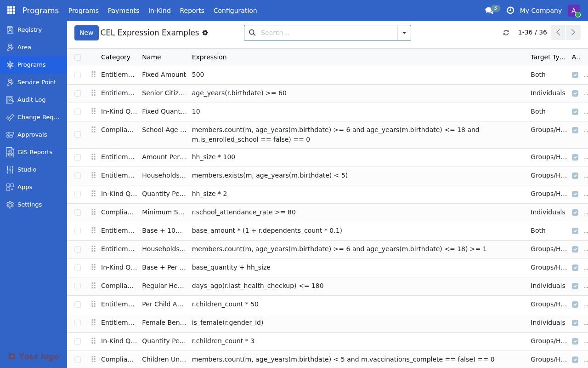Switch to the In-Kind menu
588x368 pixels.
[x=159, y=10]
